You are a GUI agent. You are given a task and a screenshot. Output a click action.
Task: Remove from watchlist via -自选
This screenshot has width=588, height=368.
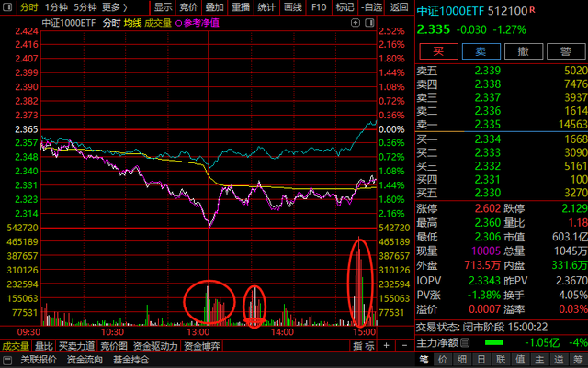[371, 7]
